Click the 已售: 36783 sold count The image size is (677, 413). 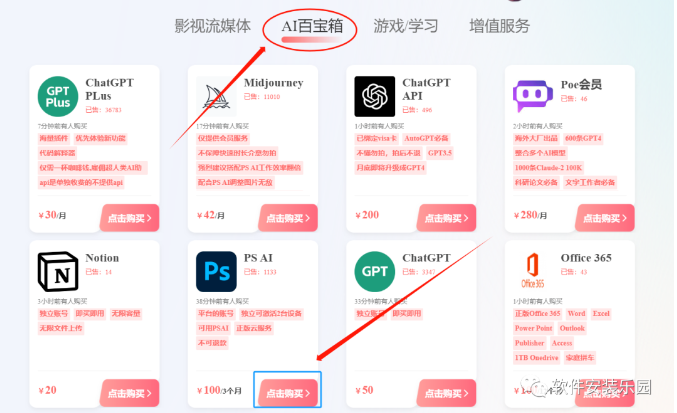[103, 110]
